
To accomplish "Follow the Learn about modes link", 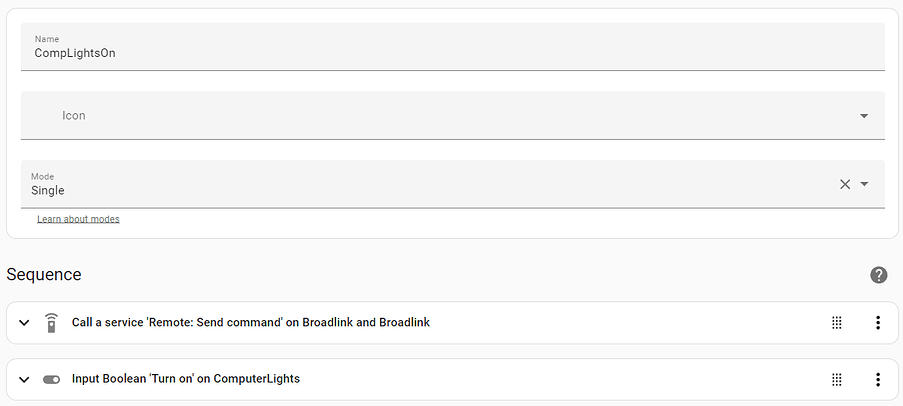I will point(78,219).
